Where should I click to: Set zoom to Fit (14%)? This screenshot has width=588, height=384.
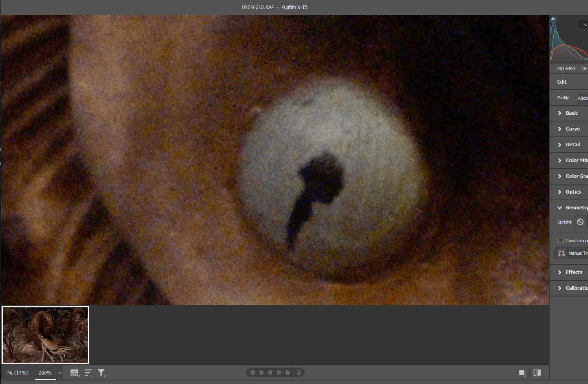coord(18,373)
